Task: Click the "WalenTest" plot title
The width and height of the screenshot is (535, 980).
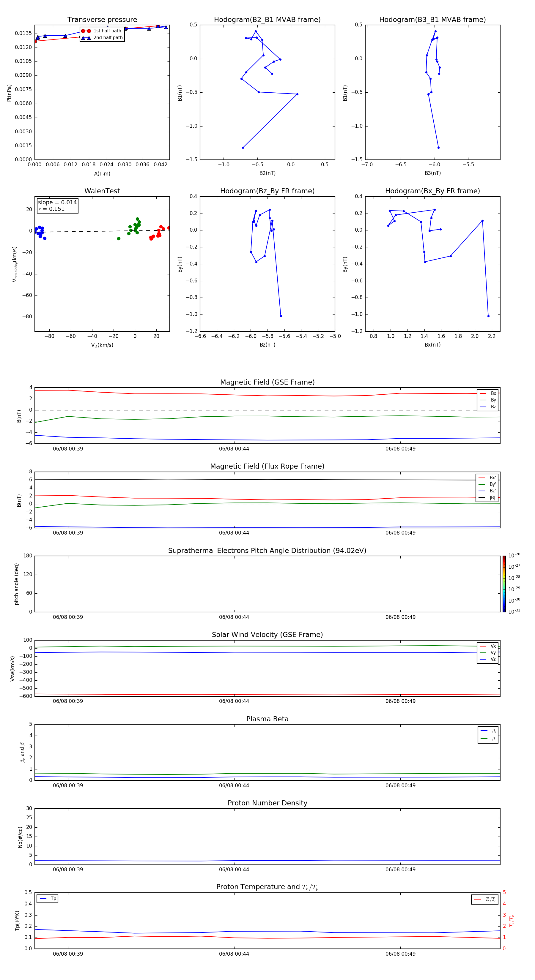Action: click(102, 191)
